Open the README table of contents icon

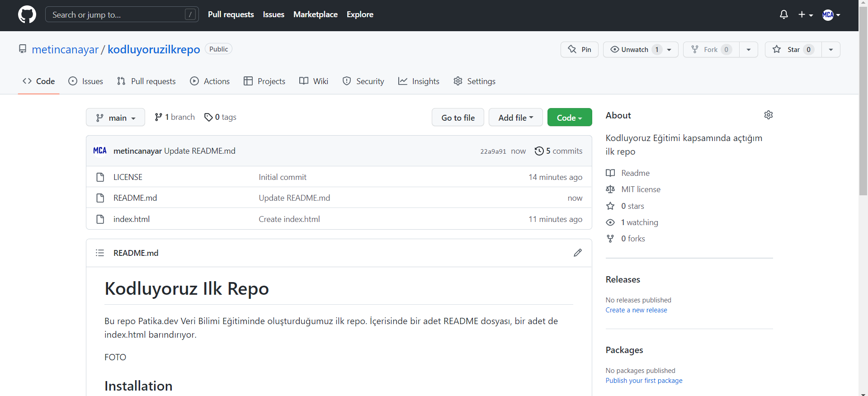coord(100,253)
